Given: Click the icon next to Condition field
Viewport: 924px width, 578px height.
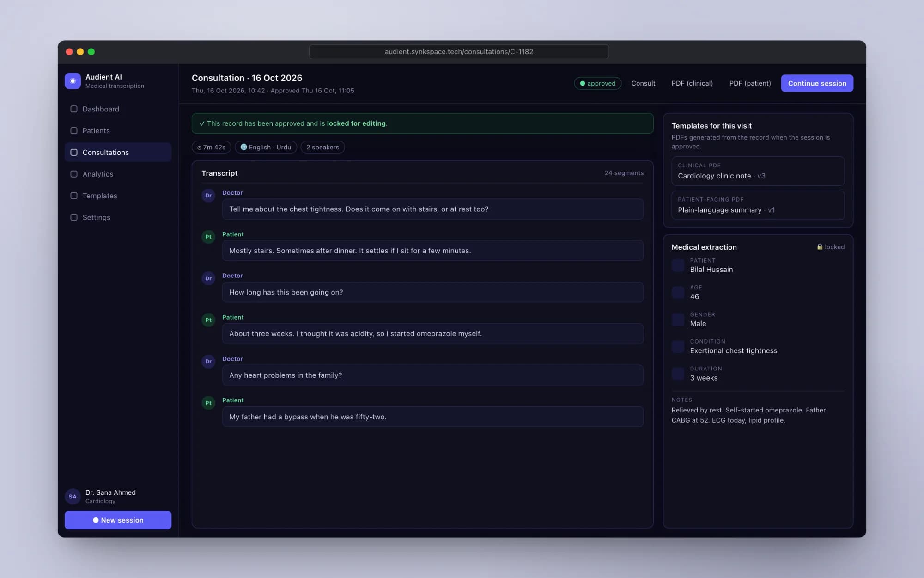Looking at the screenshot, I should [678, 346].
